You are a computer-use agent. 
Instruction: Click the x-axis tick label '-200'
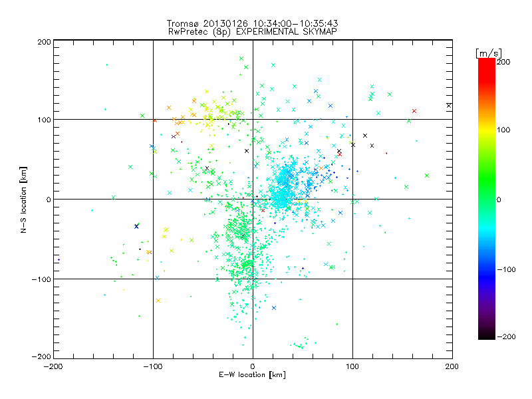[x=53, y=366]
